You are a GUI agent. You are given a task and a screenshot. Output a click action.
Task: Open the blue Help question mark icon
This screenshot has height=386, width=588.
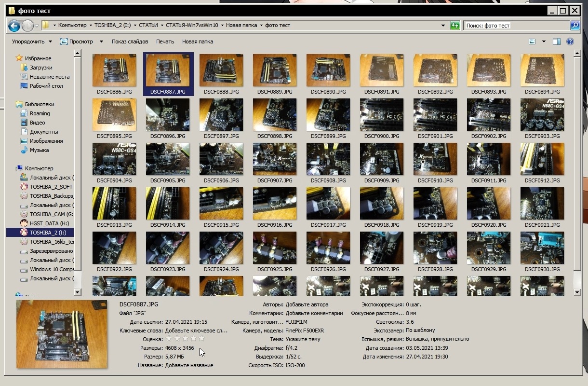[570, 41]
